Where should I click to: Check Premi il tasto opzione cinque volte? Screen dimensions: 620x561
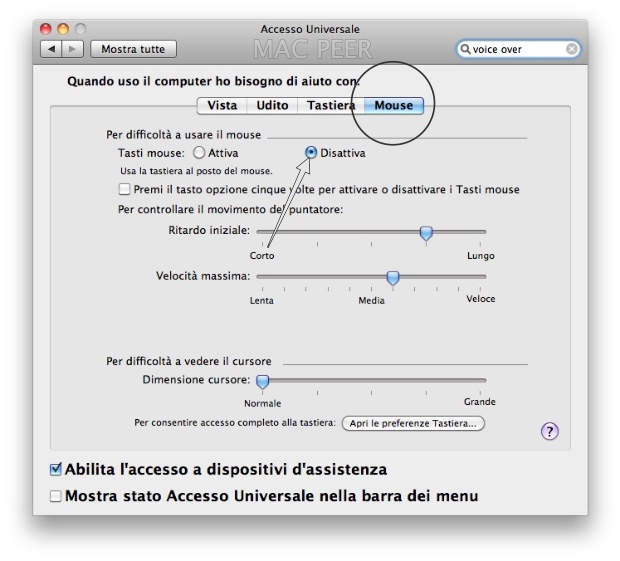[x=124, y=189]
